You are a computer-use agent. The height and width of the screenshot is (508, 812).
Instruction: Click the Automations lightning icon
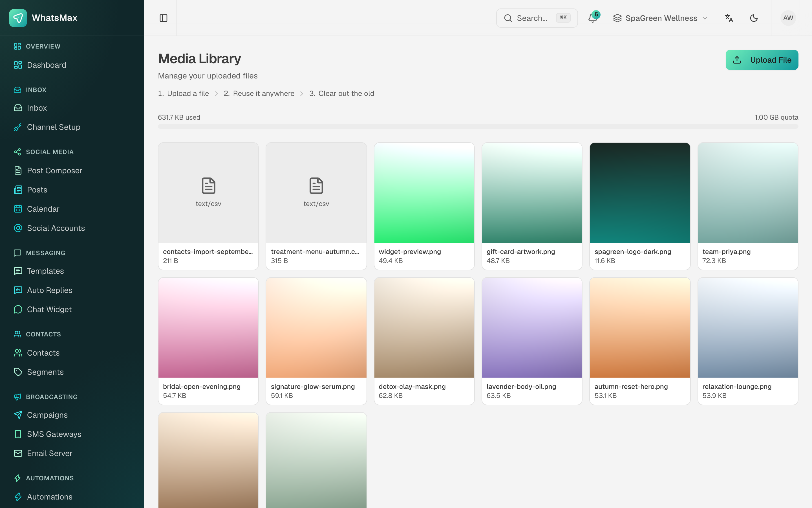(18, 497)
